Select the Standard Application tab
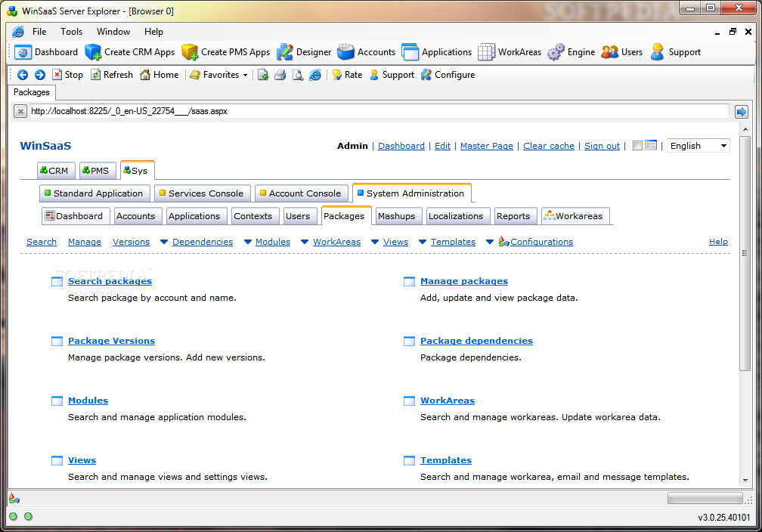 tap(94, 193)
